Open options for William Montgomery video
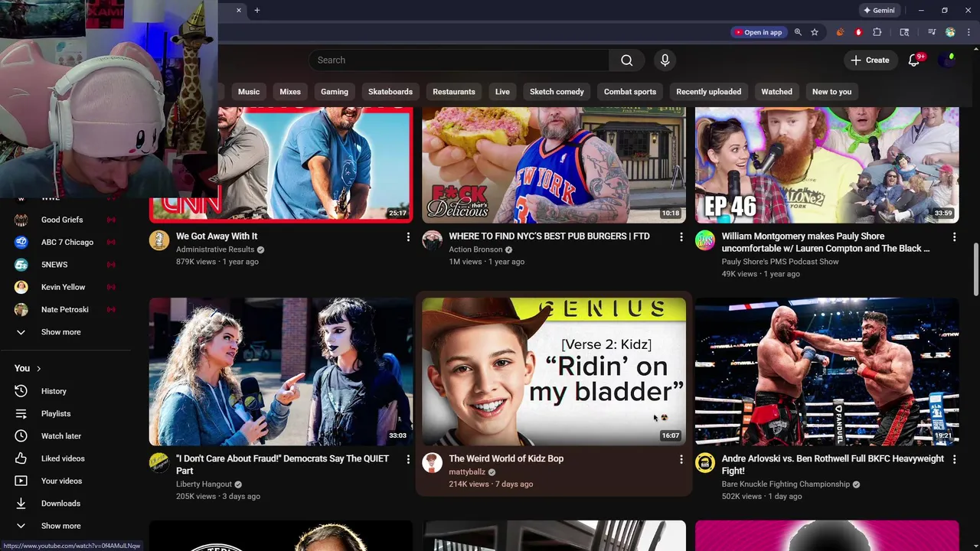This screenshot has height=551, width=980. pos(954,237)
